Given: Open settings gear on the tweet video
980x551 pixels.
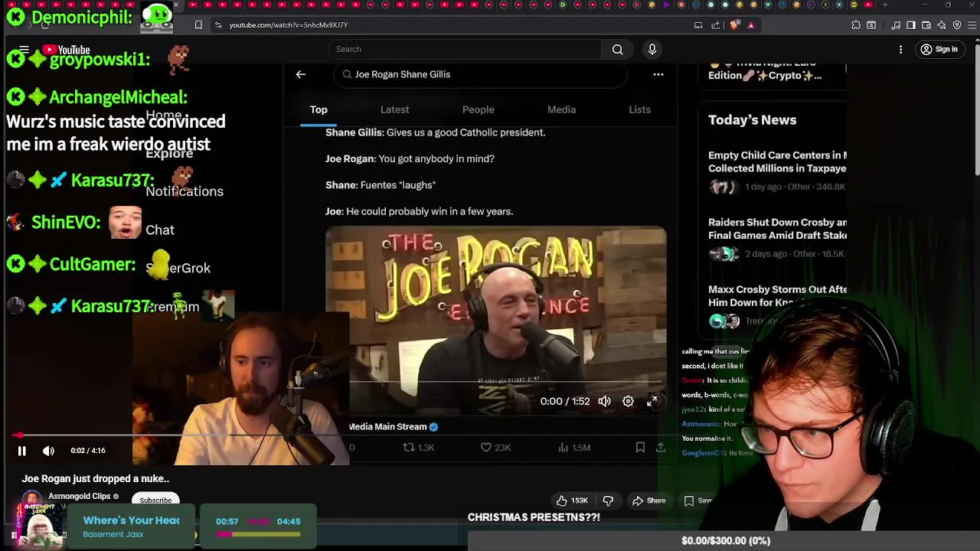Looking at the screenshot, I should point(628,401).
